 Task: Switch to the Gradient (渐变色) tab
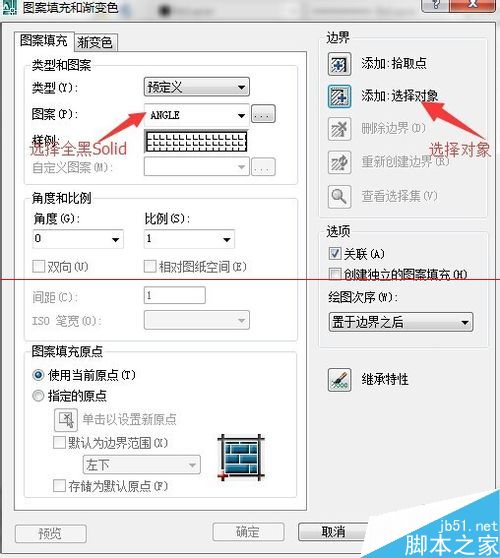point(95,42)
